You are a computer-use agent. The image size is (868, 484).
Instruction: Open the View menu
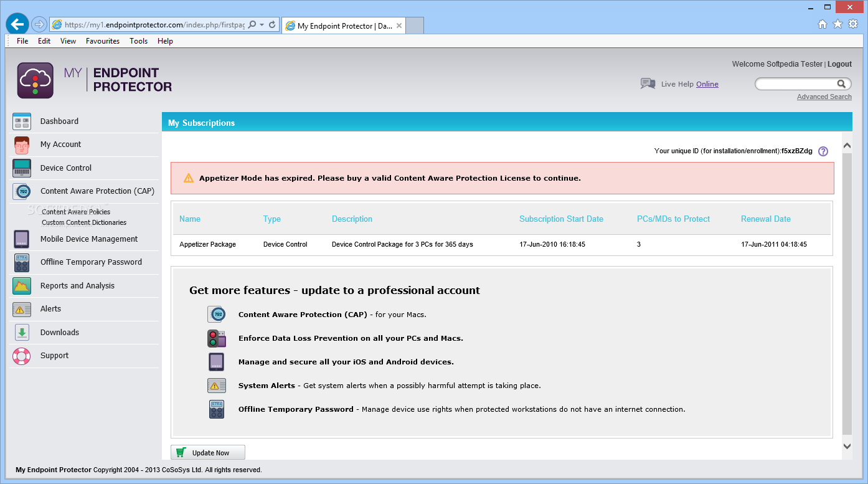(x=68, y=41)
